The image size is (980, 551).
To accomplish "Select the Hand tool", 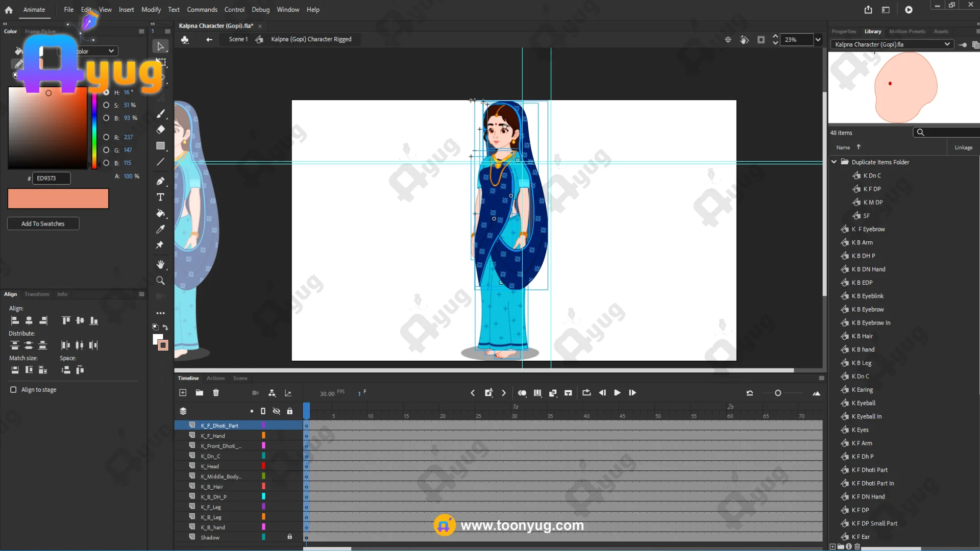I will 160,264.
